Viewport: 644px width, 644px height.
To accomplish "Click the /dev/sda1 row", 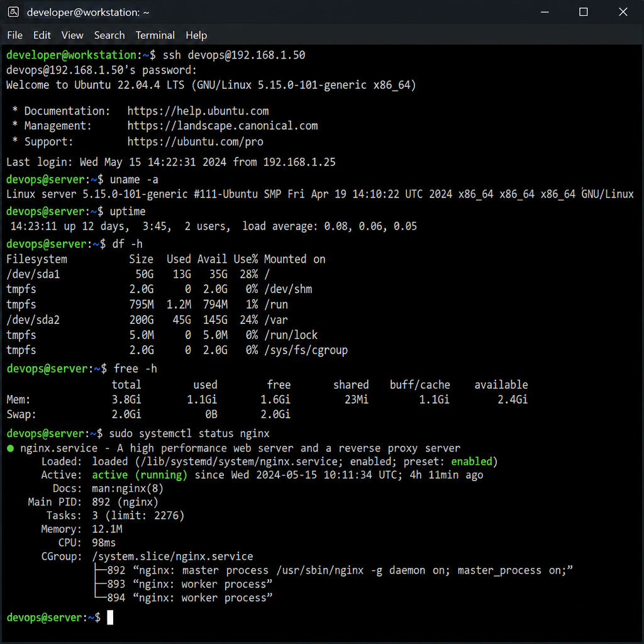I will (138, 274).
